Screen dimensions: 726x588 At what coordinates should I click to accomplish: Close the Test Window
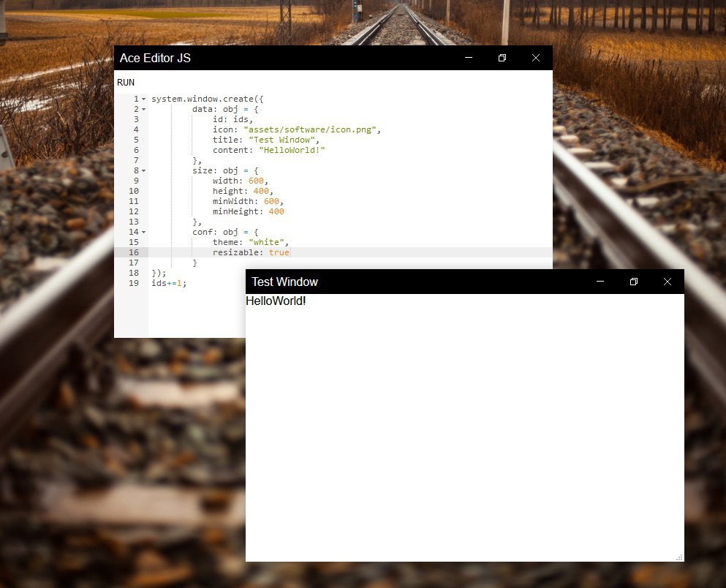[x=668, y=282]
